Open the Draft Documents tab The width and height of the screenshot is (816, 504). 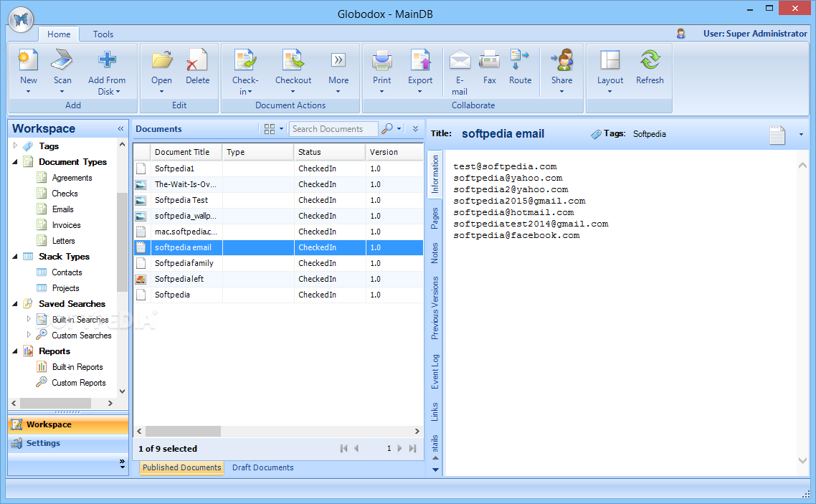(x=263, y=467)
